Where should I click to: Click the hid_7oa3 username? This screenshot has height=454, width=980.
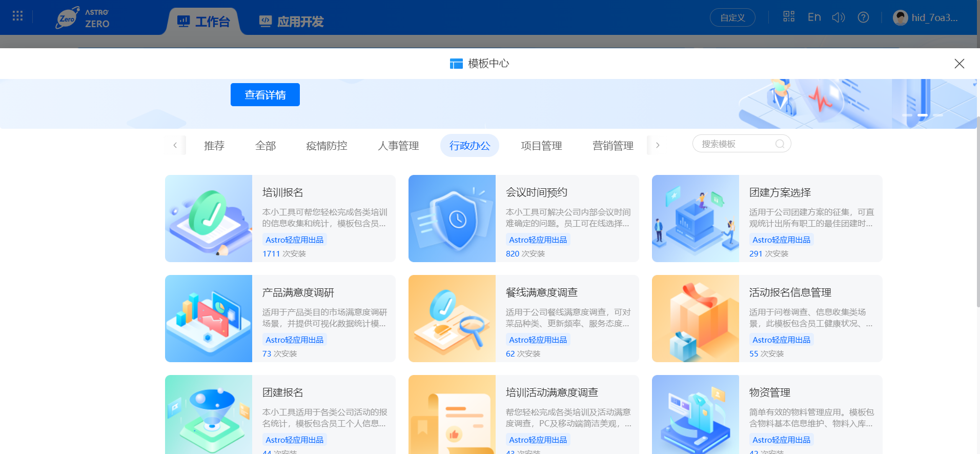934,18
